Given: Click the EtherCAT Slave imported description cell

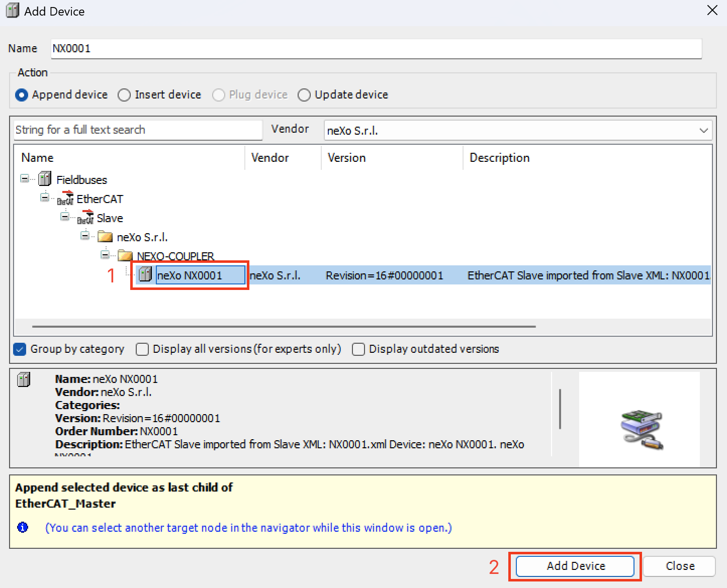Looking at the screenshot, I should pos(589,275).
